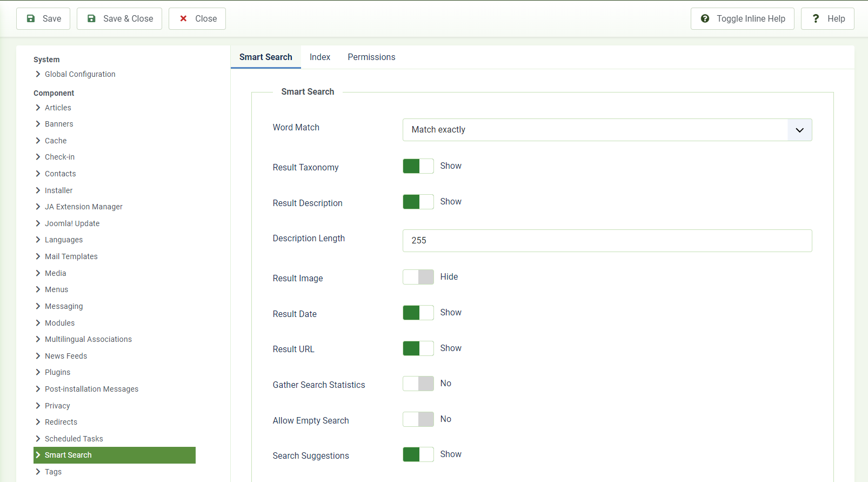Toggle the Result URL switch

coord(418,348)
